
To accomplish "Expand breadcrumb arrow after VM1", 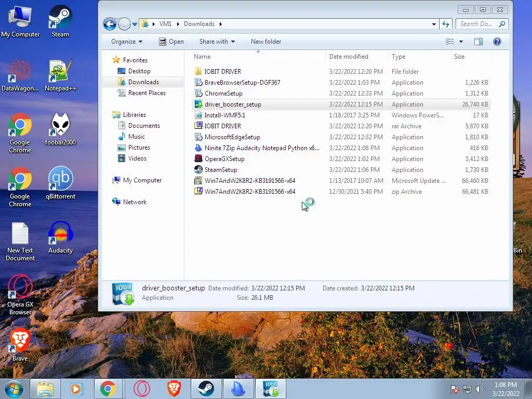I will (178, 24).
